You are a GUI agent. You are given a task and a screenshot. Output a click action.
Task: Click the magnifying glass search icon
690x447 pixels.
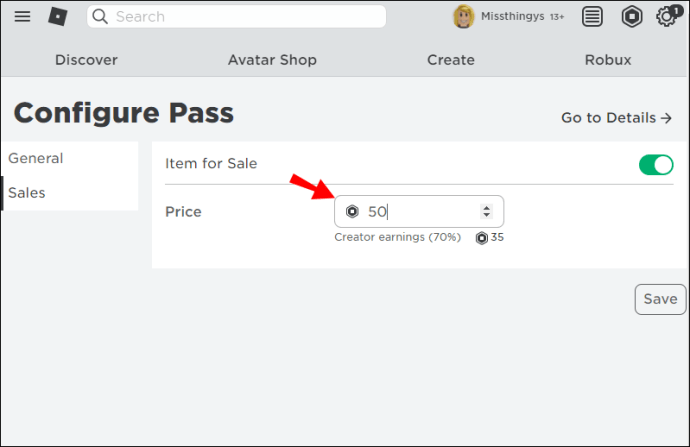click(x=100, y=17)
